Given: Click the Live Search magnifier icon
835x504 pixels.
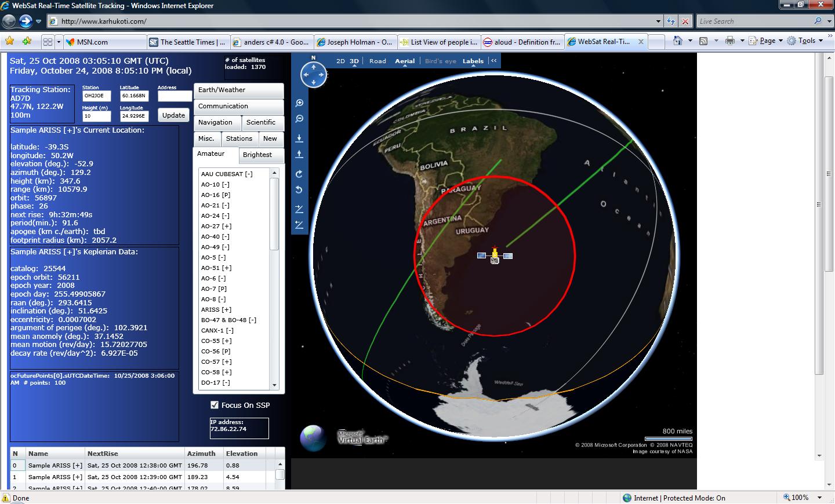Looking at the screenshot, I should tap(818, 21).
